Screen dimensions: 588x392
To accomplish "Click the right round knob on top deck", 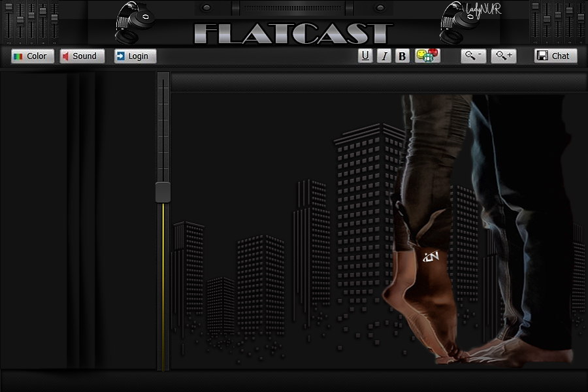I will tap(380, 8).
